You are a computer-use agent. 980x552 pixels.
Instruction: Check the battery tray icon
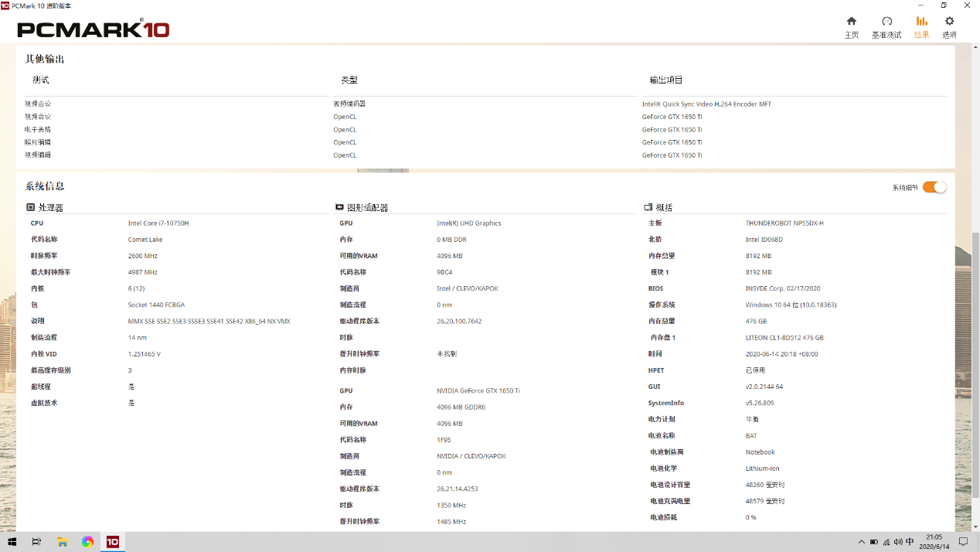[874, 541]
